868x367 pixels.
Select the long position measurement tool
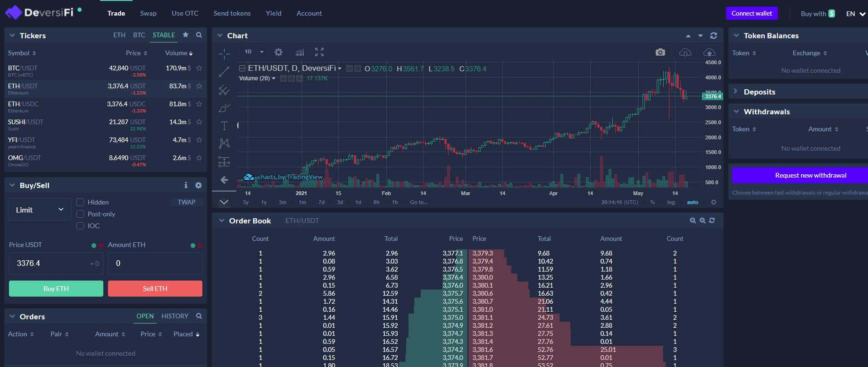click(224, 162)
